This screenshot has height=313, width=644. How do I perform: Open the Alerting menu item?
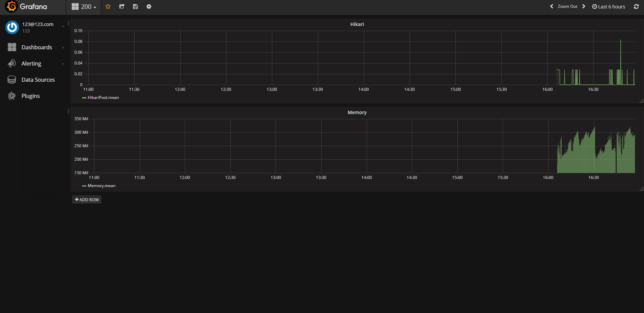click(x=31, y=63)
